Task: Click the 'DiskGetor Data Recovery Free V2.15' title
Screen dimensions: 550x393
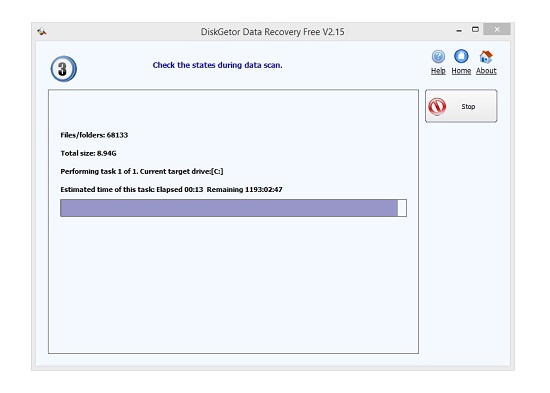Action: click(273, 32)
